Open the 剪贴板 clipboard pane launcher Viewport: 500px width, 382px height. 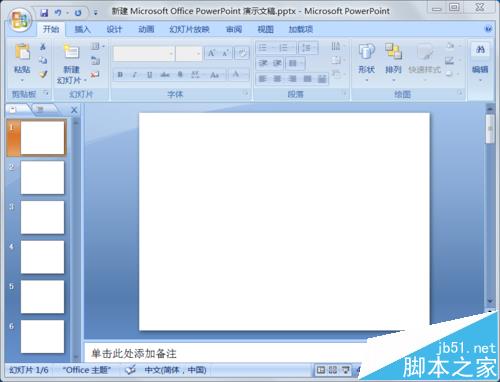point(46,94)
